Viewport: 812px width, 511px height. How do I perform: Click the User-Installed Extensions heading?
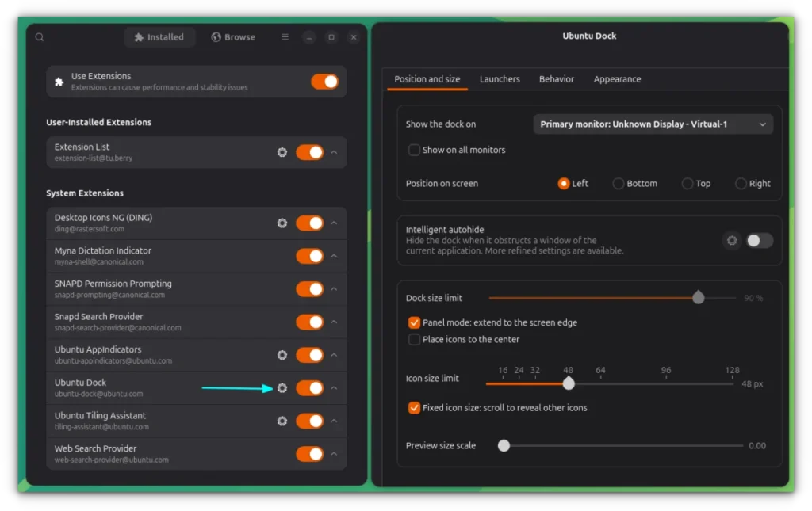[99, 122]
